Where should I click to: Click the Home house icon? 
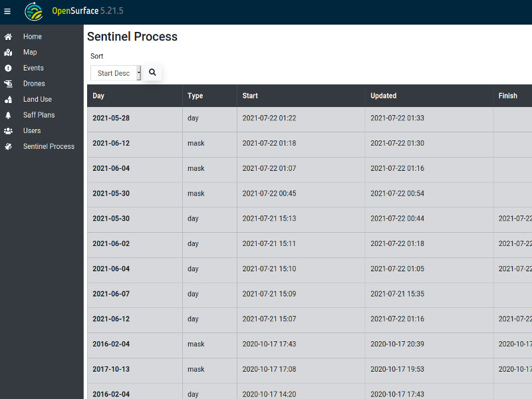8,37
